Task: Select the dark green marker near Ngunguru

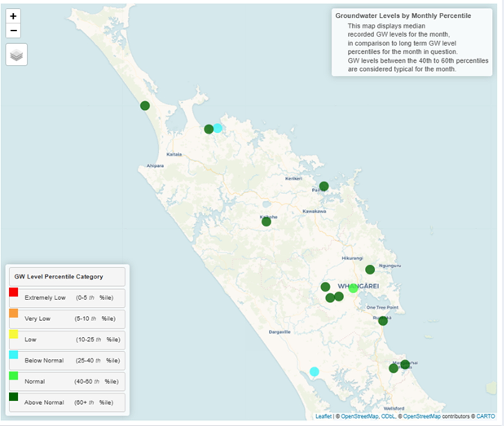Action: [x=370, y=269]
